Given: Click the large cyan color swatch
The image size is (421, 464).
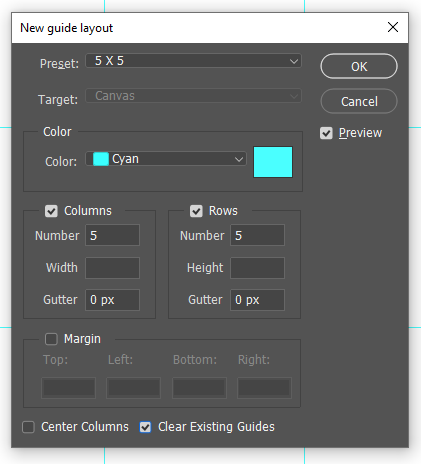Looking at the screenshot, I should pyautogui.click(x=273, y=162).
